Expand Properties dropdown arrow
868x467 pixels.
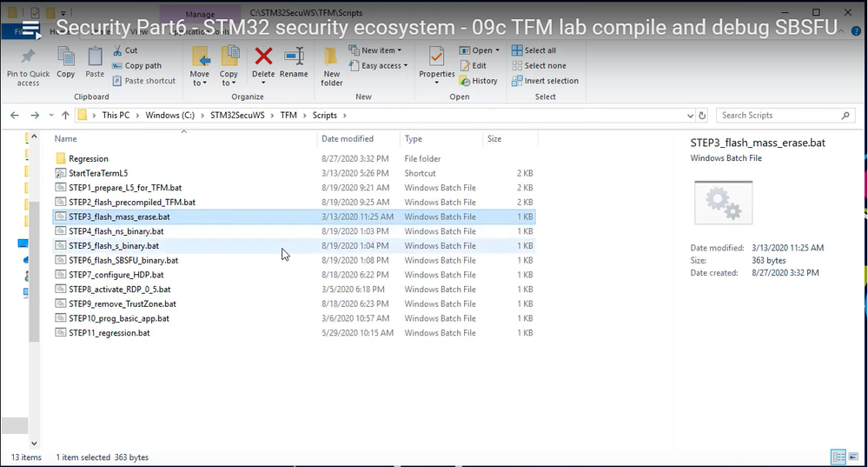pos(437,83)
